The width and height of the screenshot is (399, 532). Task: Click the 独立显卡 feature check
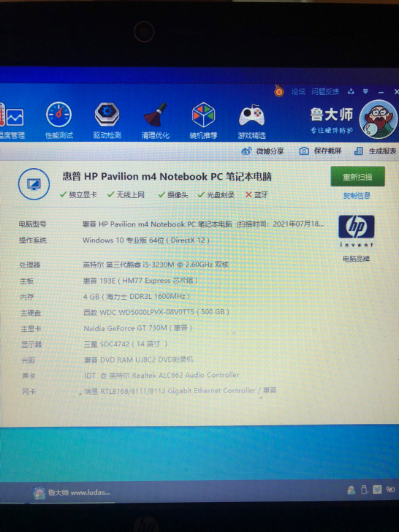tap(78, 194)
